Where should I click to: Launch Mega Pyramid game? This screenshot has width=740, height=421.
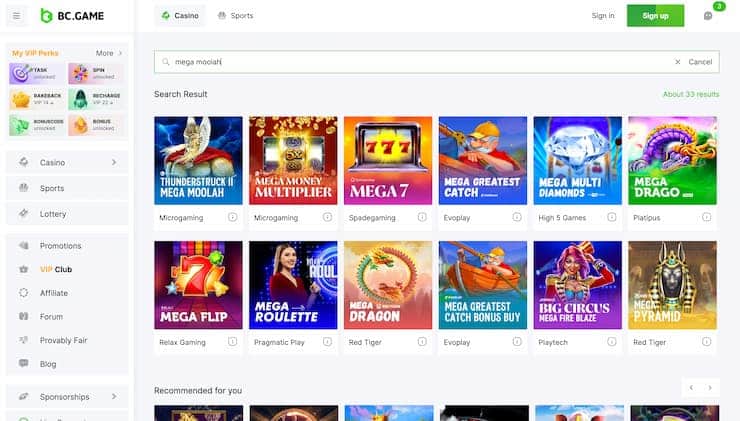pyautogui.click(x=673, y=285)
